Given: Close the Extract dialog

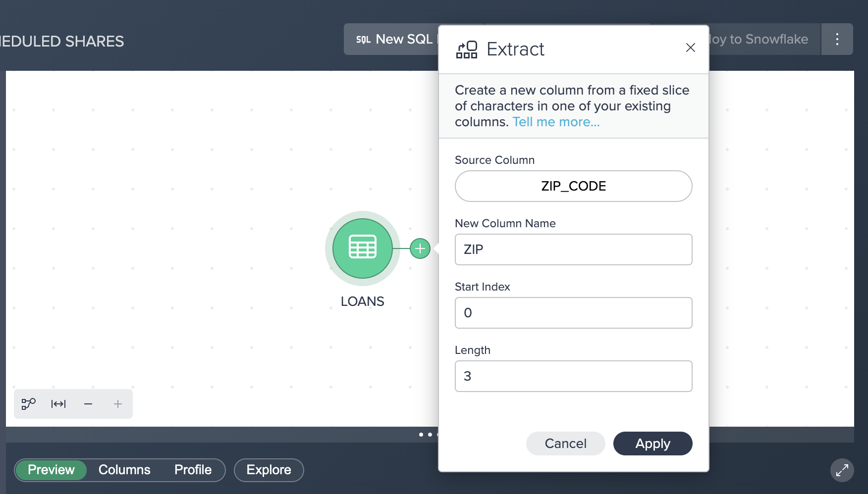Looking at the screenshot, I should 690,48.
